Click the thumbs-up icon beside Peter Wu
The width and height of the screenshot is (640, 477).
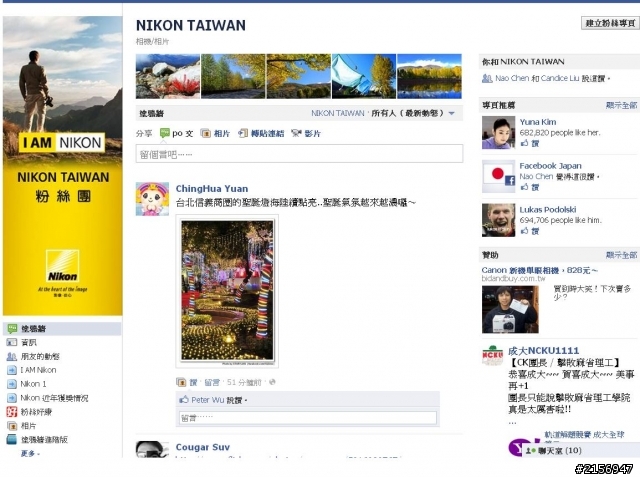[x=184, y=399]
